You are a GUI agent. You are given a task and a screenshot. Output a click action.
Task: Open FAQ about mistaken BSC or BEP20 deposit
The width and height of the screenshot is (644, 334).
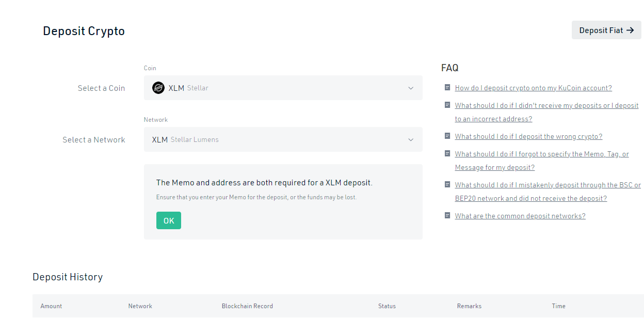[x=548, y=192]
